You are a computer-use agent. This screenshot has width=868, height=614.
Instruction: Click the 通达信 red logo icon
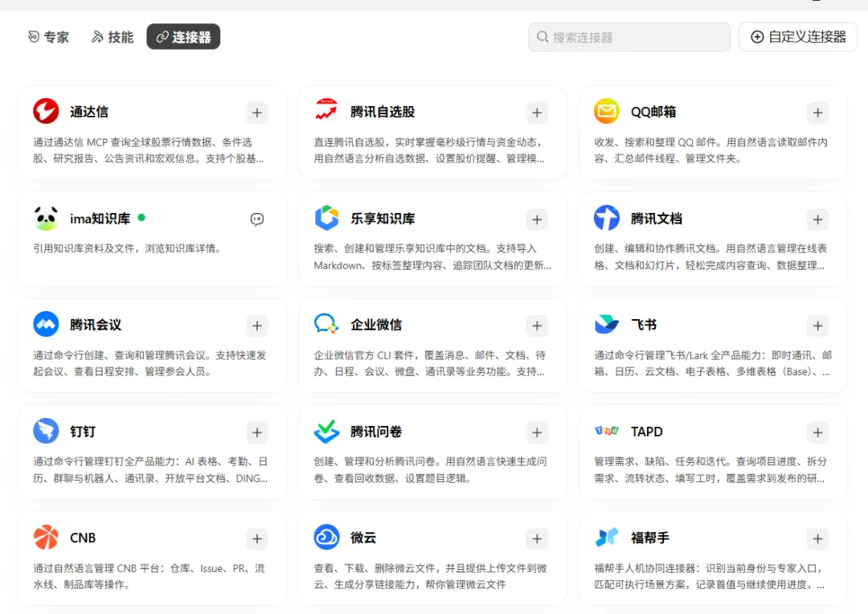[x=46, y=111]
